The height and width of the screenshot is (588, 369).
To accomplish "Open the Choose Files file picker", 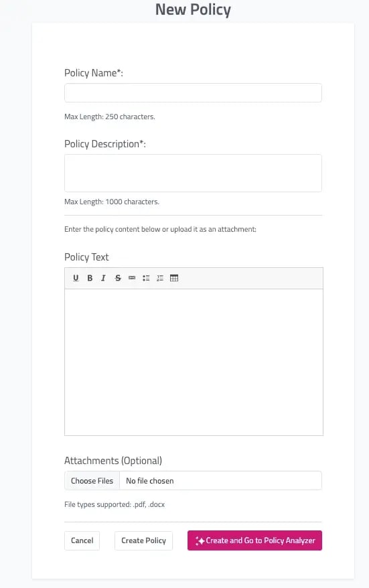I will 92,480.
